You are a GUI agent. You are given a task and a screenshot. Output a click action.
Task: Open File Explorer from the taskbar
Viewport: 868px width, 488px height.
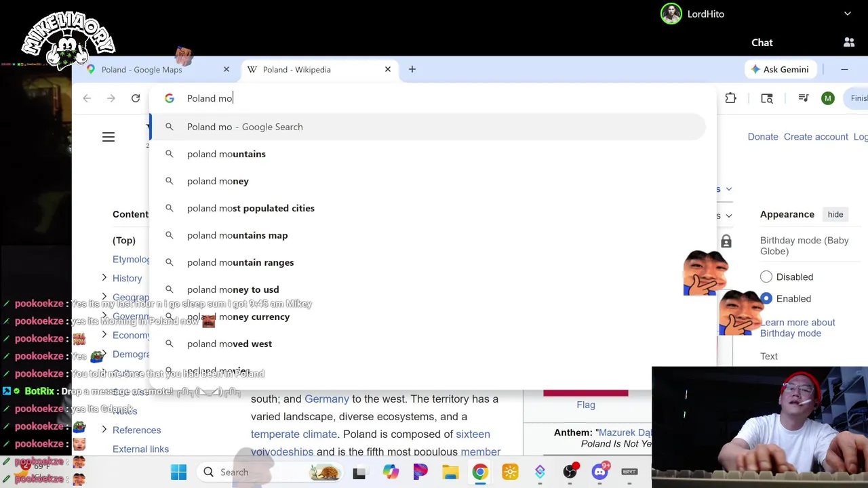[450, 472]
